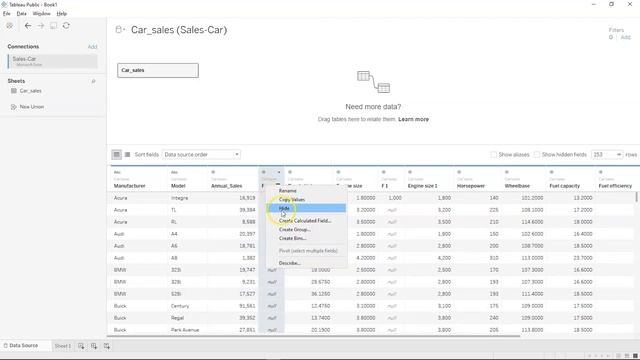Viewport: 640px width, 360px height.
Task: Open the File menu
Action: [x=7, y=13]
